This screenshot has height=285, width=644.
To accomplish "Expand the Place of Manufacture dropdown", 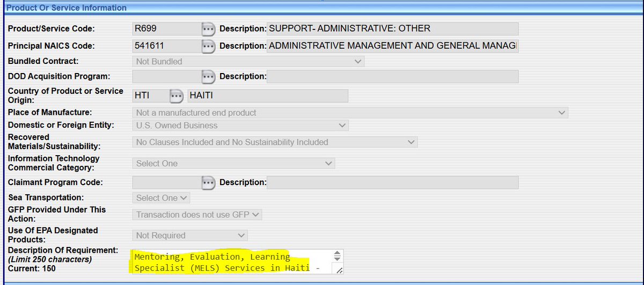I will coord(350,113).
